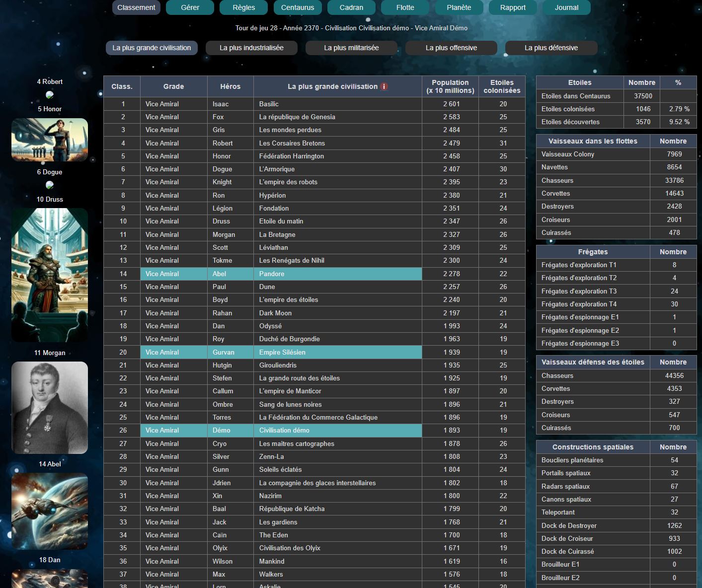Click the highlighted Pandore civilisation entry

click(272, 274)
